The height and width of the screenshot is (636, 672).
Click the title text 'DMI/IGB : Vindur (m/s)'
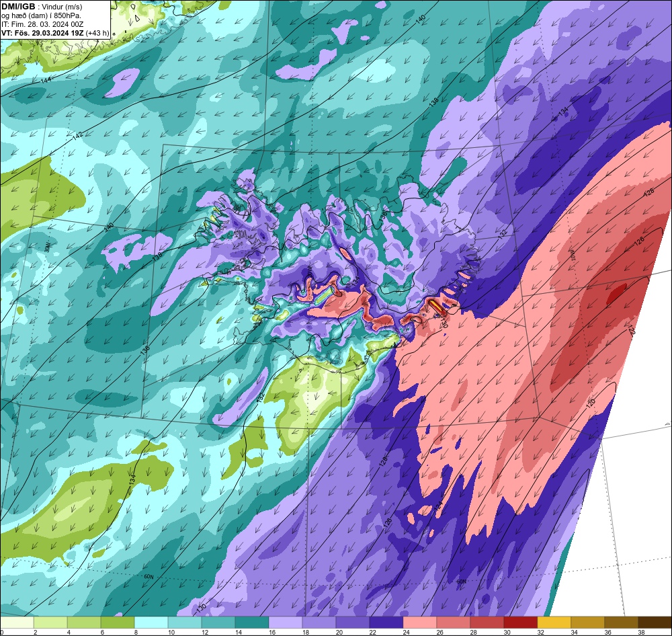42,6
